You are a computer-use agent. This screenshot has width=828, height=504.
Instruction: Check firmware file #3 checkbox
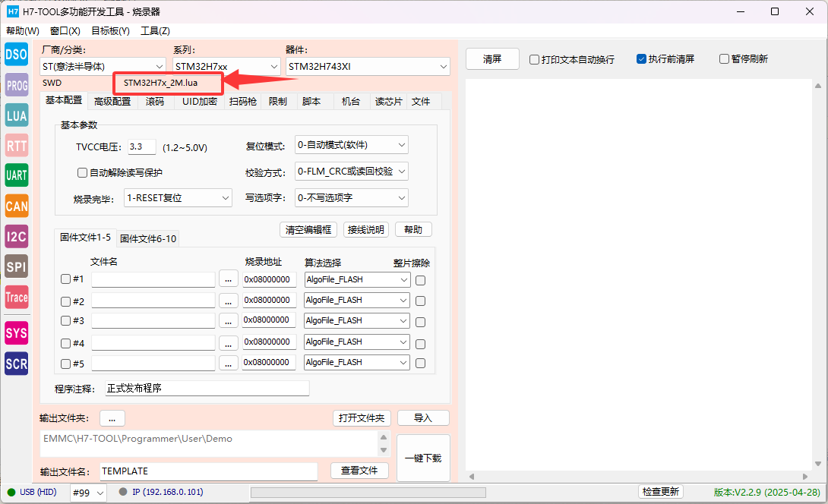[x=66, y=320]
